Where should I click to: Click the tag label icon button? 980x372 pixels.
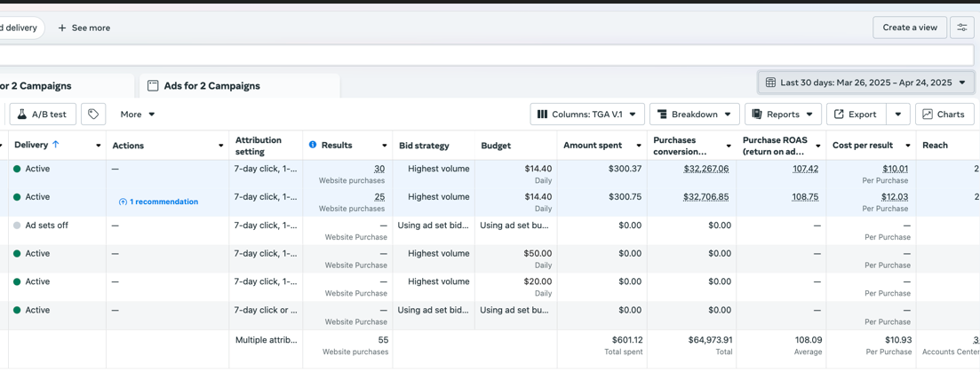[x=93, y=115]
